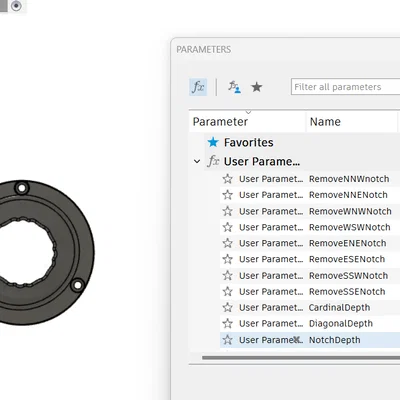Favorite the NotchDepth parameter star
The width and height of the screenshot is (400, 400).
click(228, 340)
